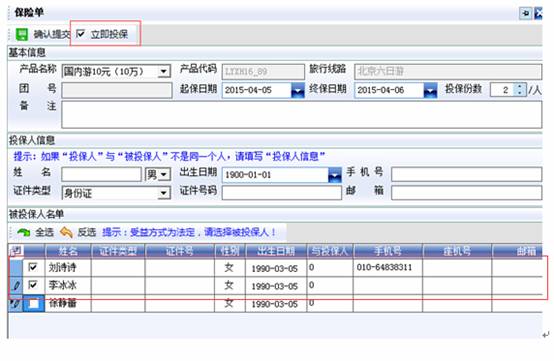Click the green 全选 arrow icon
The width and height of the screenshot is (554, 361).
(x=24, y=232)
